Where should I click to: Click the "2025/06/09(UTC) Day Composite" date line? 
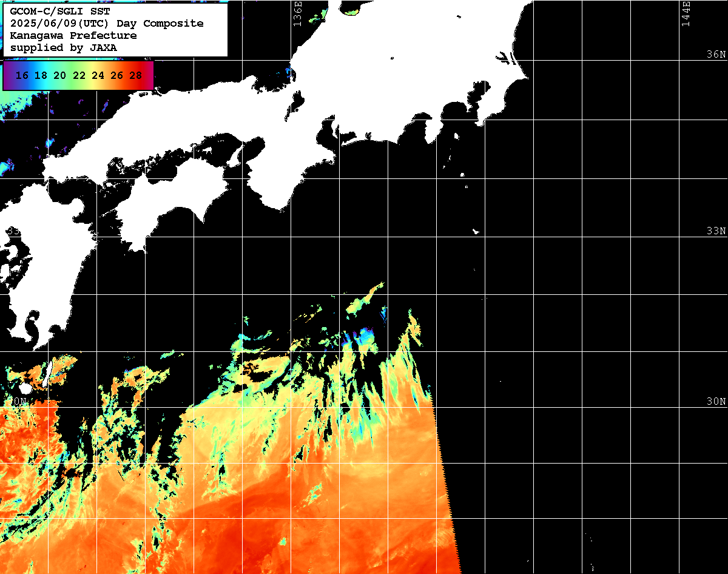(107, 24)
